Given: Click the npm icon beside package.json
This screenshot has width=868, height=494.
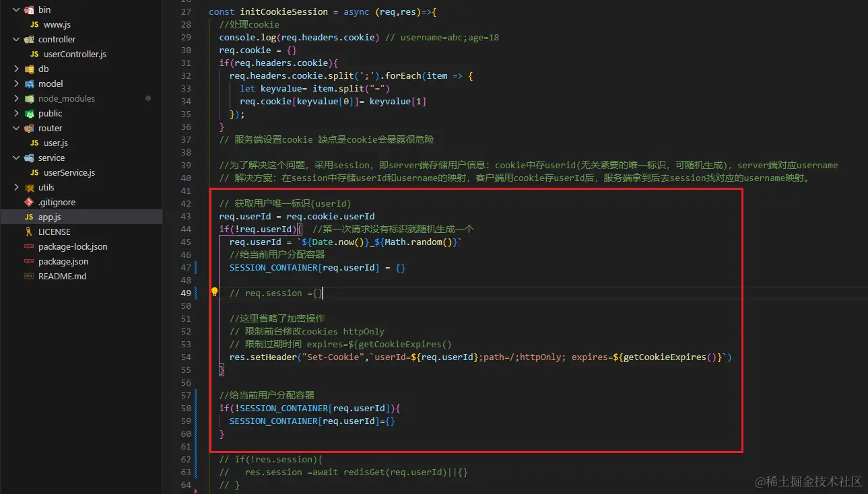Looking at the screenshot, I should (x=29, y=262).
